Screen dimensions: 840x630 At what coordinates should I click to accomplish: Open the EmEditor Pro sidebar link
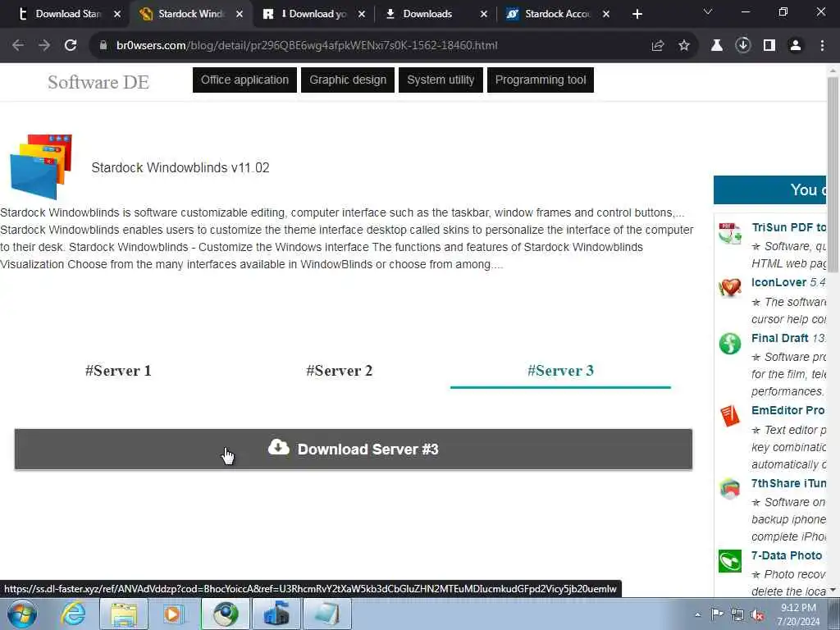(787, 410)
